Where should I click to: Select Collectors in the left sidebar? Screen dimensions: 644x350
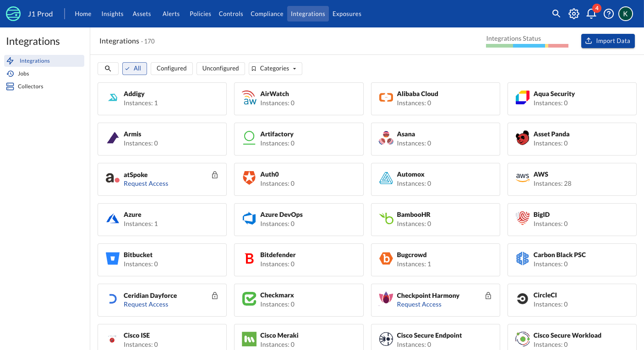pos(44,86)
